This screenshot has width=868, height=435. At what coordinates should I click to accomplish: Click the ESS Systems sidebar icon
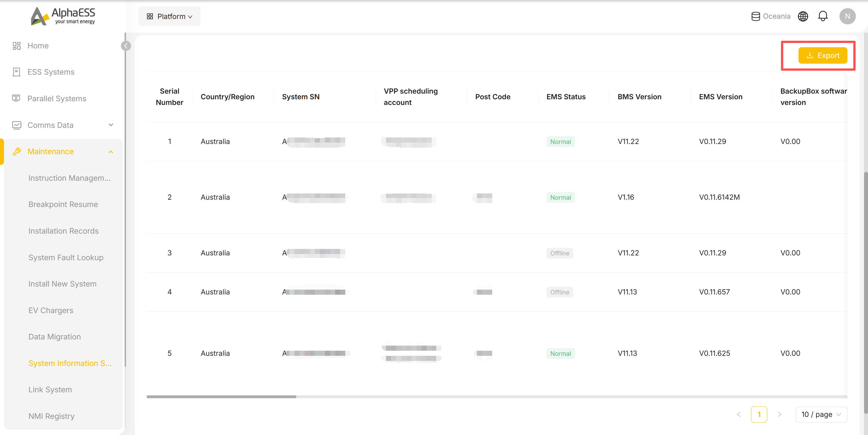[16, 72]
